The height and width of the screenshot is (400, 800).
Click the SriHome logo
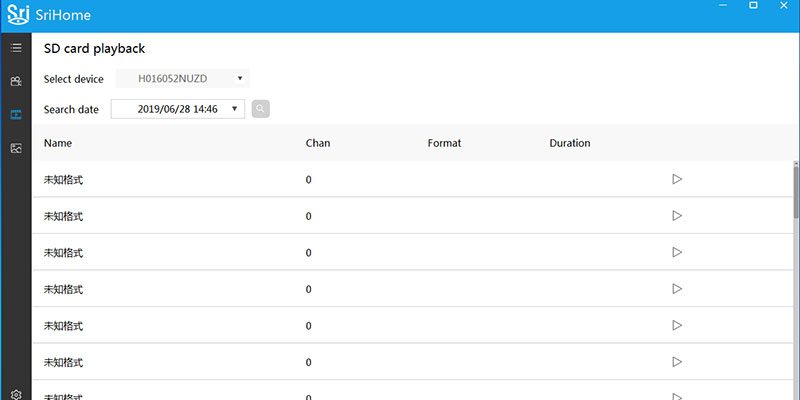[18, 13]
